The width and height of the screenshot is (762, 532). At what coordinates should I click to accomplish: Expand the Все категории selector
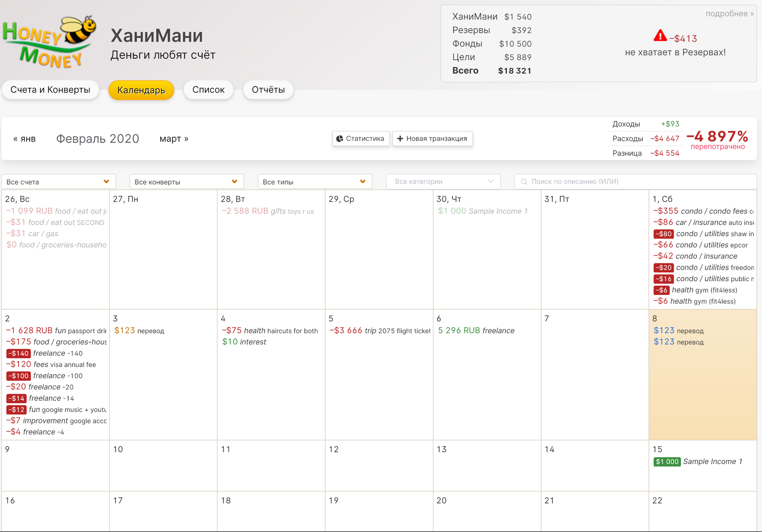coord(443,182)
